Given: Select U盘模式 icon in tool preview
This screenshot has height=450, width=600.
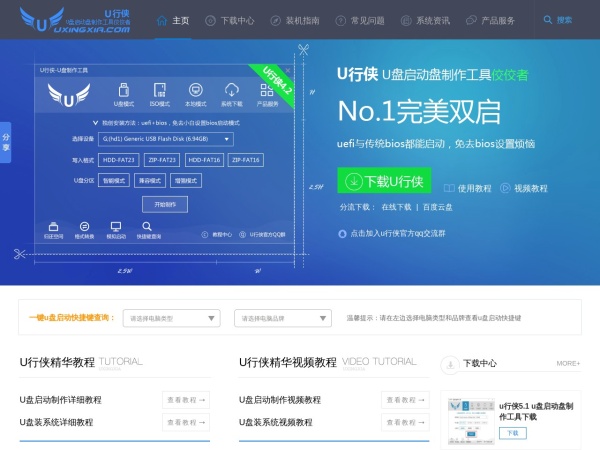Looking at the screenshot, I should click(124, 95).
